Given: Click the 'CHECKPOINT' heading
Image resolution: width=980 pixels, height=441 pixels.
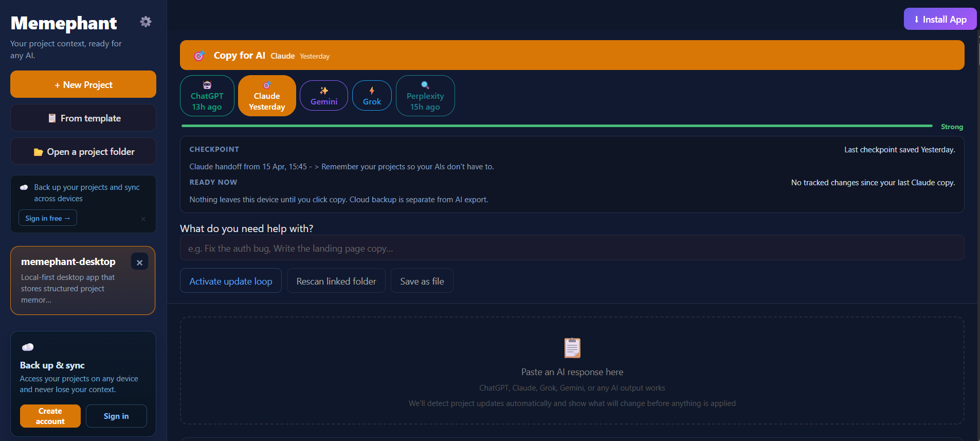Looking at the screenshot, I should tap(214, 149).
